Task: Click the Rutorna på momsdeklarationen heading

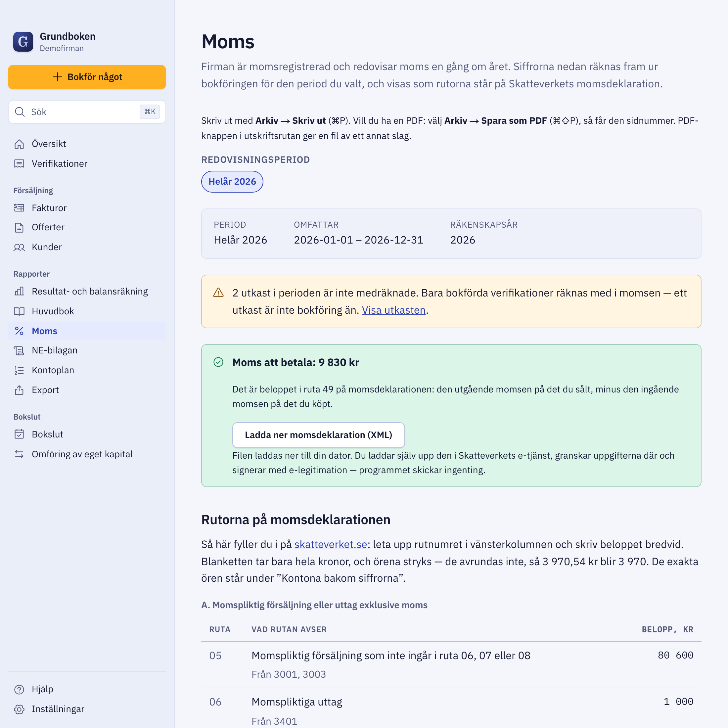Action: click(x=296, y=520)
